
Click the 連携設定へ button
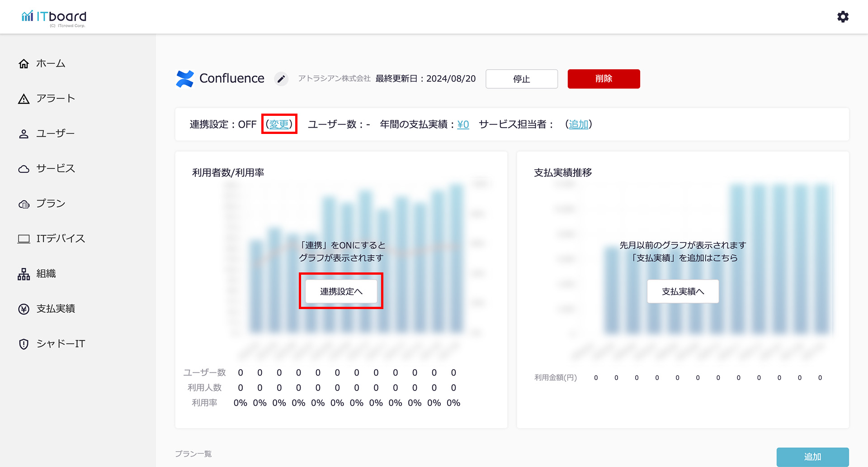341,291
